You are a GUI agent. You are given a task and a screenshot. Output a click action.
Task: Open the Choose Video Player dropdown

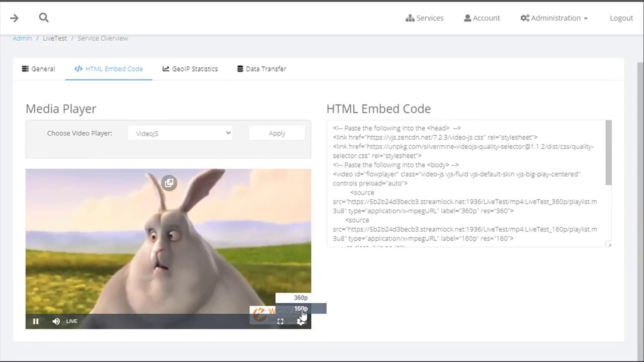tap(180, 133)
